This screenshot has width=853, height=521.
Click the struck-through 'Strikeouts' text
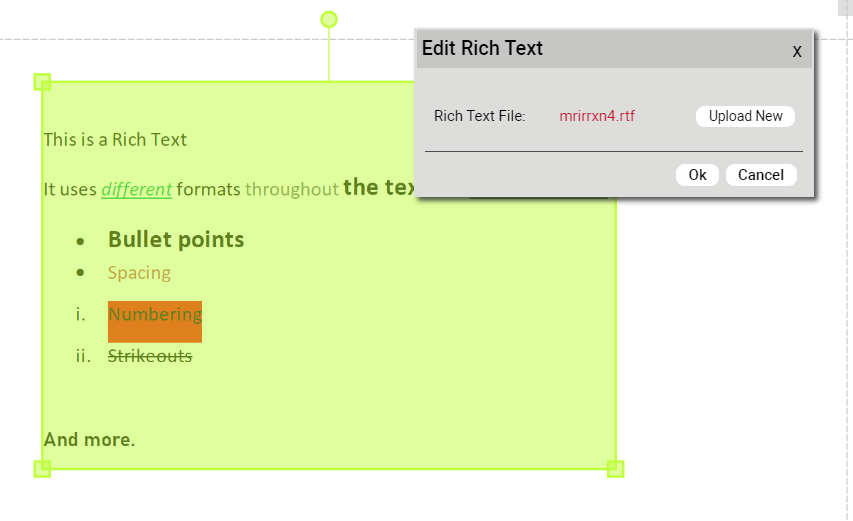coord(150,356)
